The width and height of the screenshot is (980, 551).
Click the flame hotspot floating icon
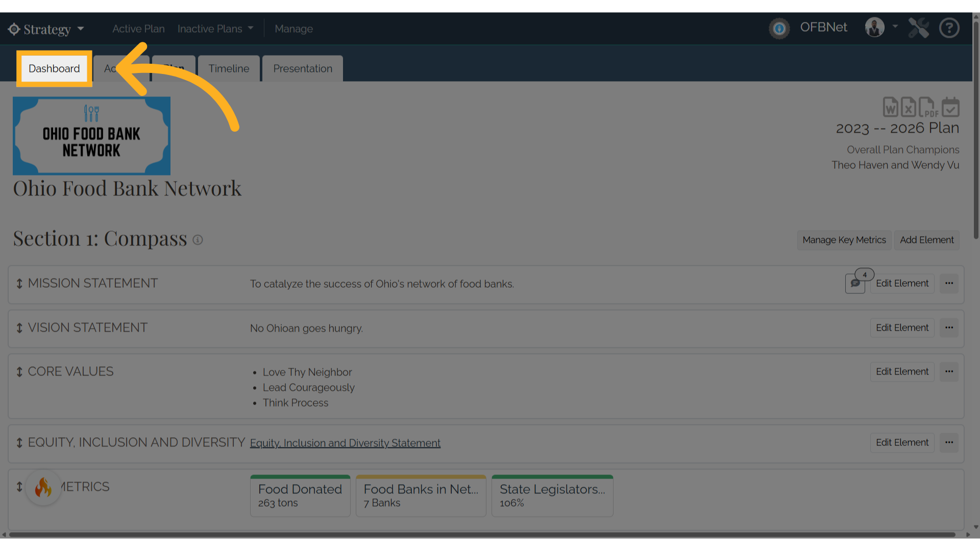point(43,488)
